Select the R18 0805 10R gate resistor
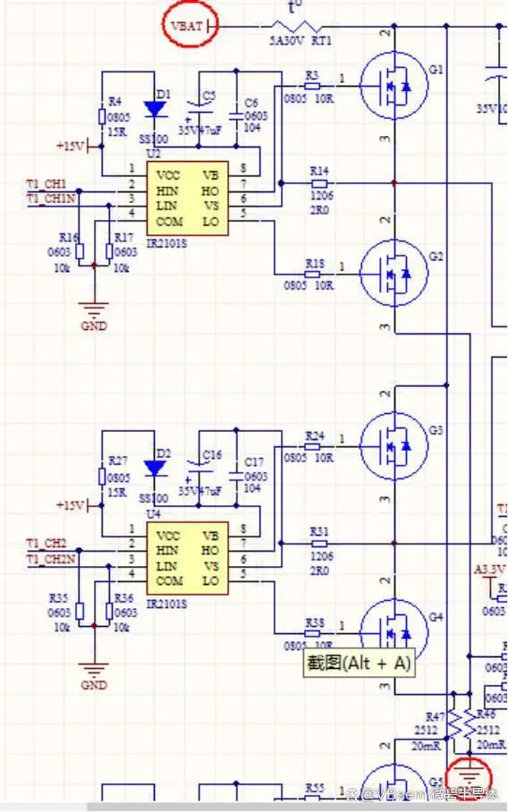508x812 pixels. 313,274
